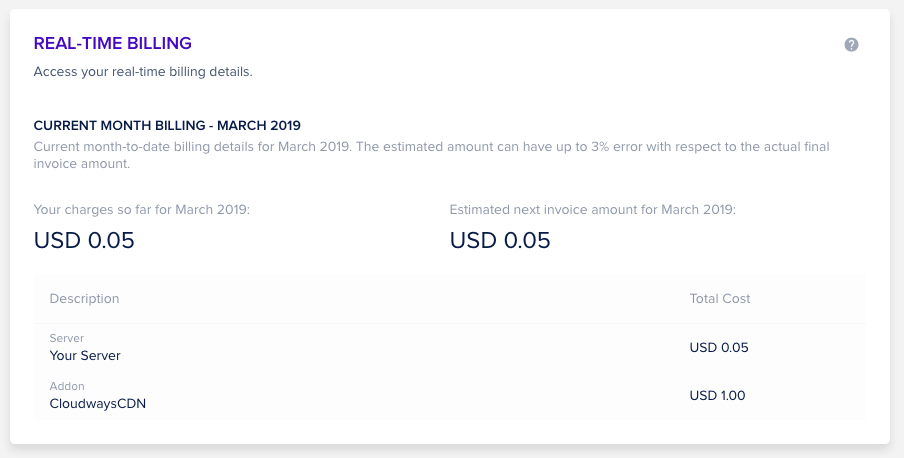Click the Addon label above CloudwaysCDN

pos(67,386)
